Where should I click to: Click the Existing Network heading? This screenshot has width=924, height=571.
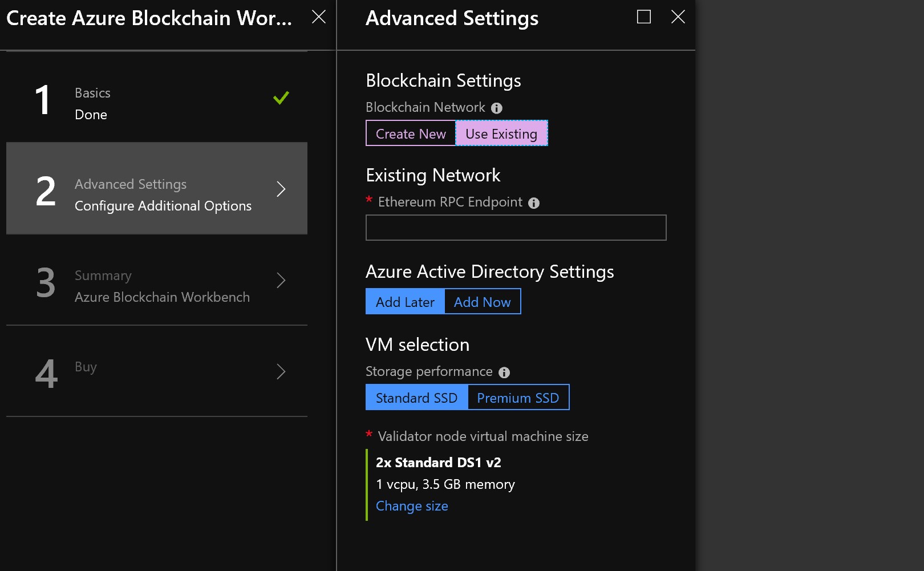[433, 175]
